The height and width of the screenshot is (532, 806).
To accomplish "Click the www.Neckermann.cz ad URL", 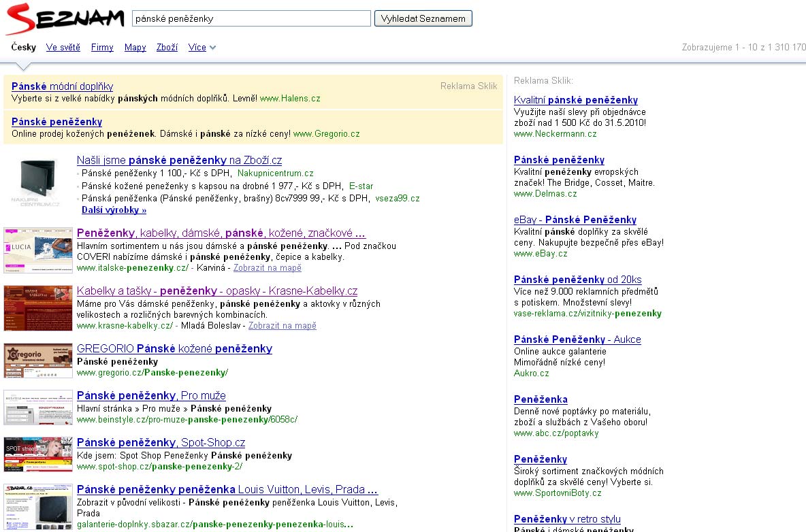I will tap(555, 134).
